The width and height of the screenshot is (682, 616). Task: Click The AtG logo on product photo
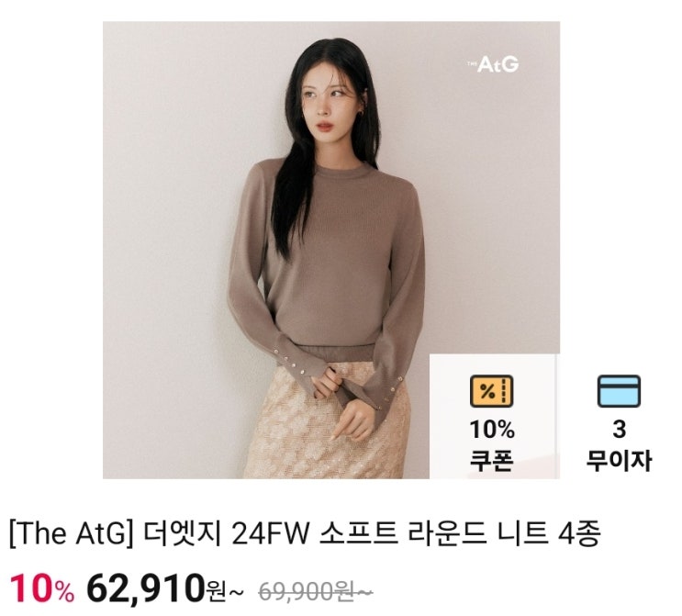pos(493,65)
